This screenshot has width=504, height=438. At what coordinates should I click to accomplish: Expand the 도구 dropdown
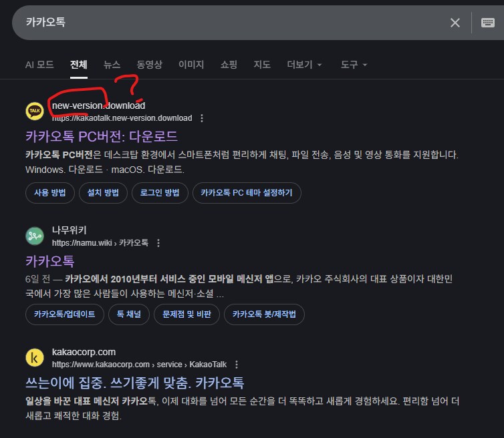pos(354,65)
